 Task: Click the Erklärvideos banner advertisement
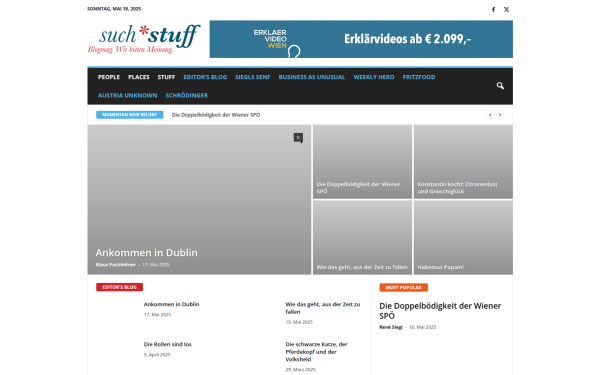click(361, 39)
